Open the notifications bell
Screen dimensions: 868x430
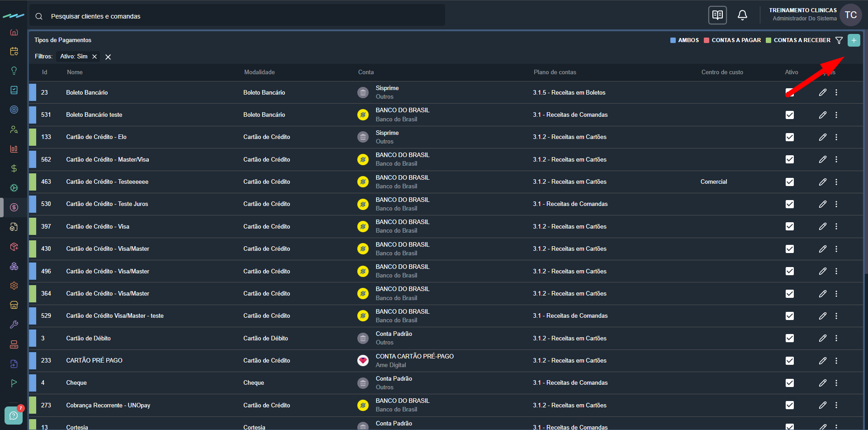coord(742,15)
